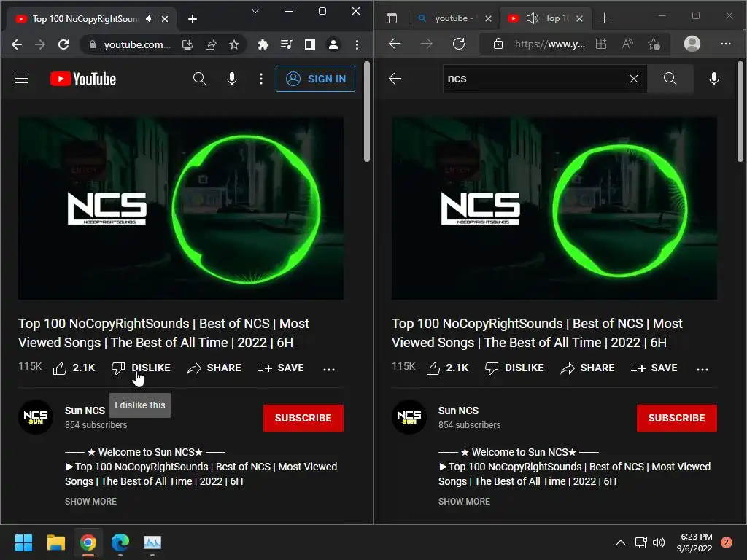Click voice search microphone in Edge window
Viewport: 747px width, 560px height.
click(x=713, y=79)
